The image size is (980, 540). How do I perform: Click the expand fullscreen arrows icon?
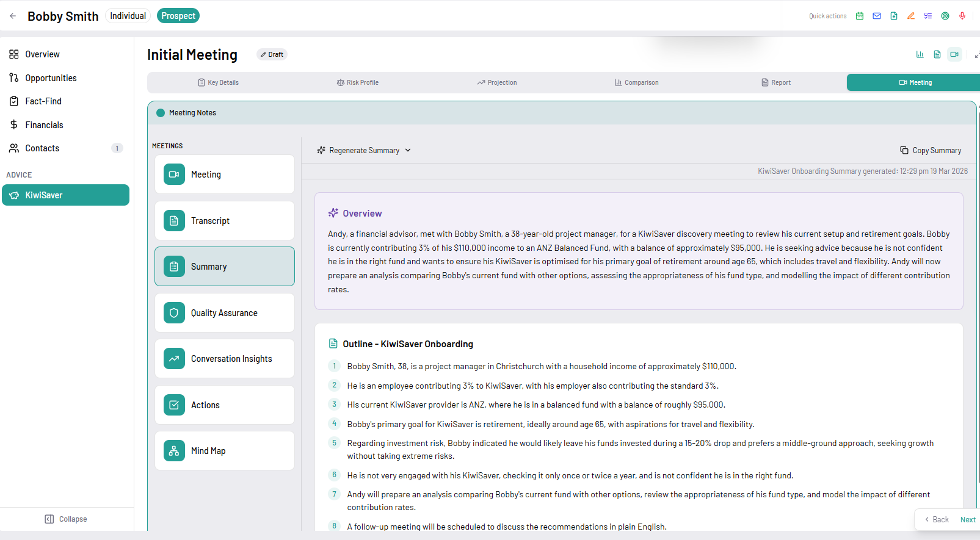pyautogui.click(x=976, y=54)
